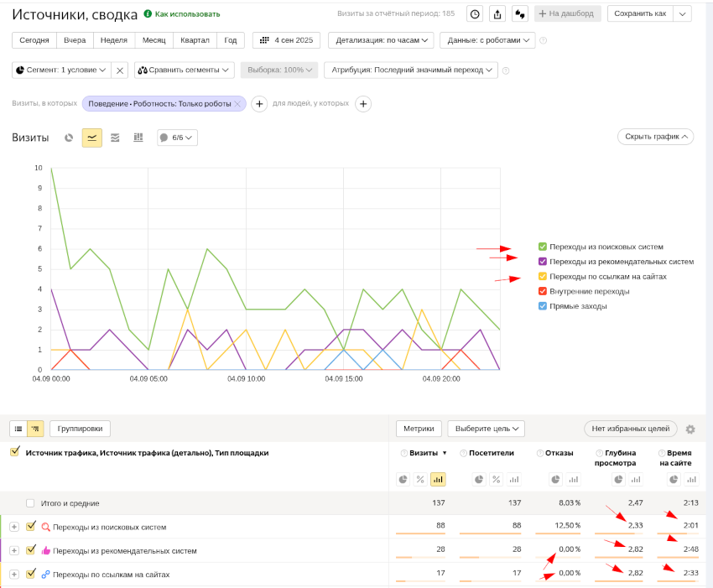Select the Год period tab
Screen dimensions: 713x588
[x=230, y=40]
